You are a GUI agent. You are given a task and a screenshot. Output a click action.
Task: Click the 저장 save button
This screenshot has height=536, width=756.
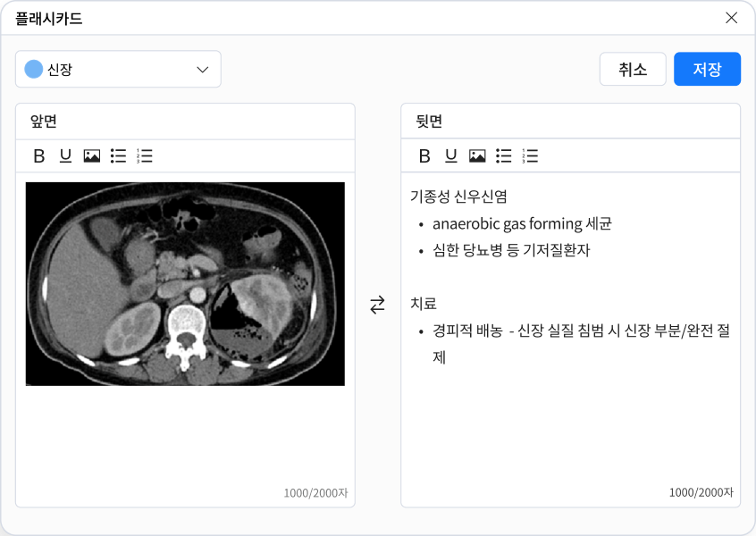[707, 69]
